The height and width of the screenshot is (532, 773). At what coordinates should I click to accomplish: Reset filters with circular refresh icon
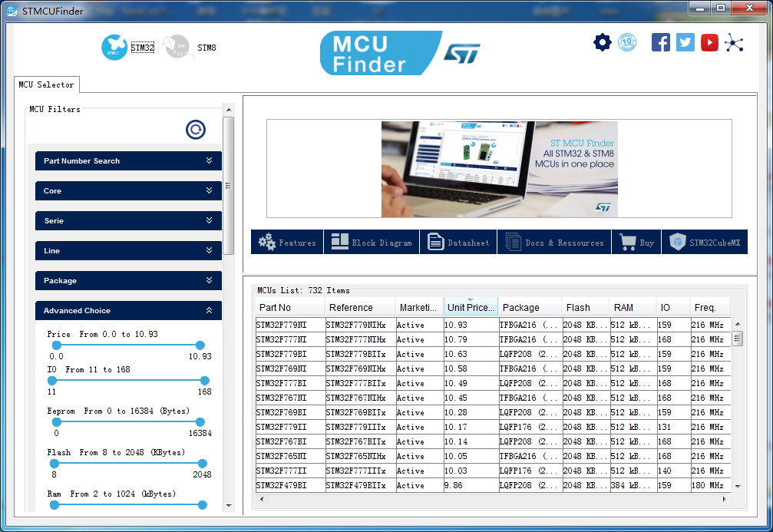[x=195, y=130]
